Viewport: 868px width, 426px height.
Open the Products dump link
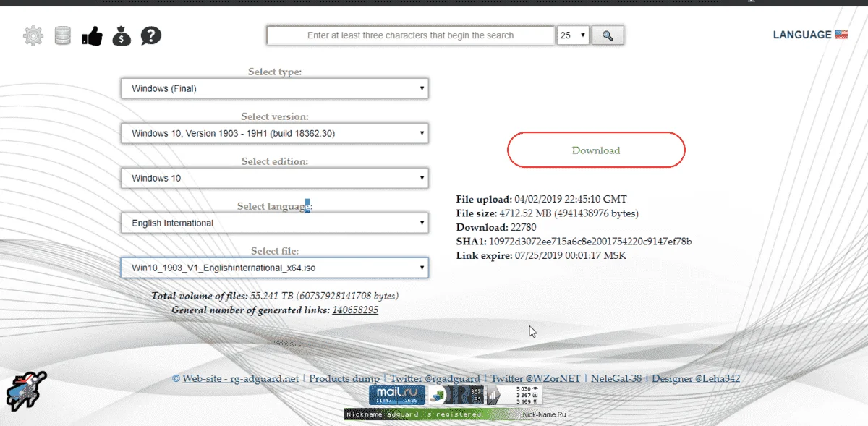pyautogui.click(x=344, y=378)
